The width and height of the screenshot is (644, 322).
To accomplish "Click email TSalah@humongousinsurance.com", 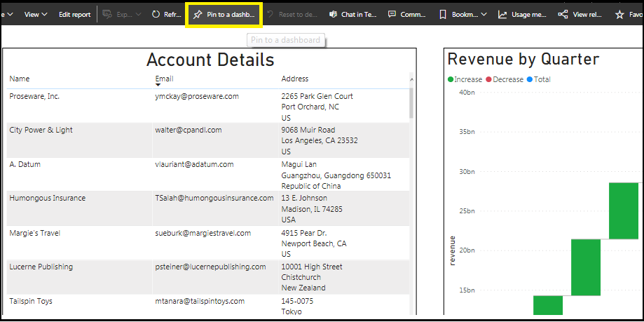I will tap(214, 199).
